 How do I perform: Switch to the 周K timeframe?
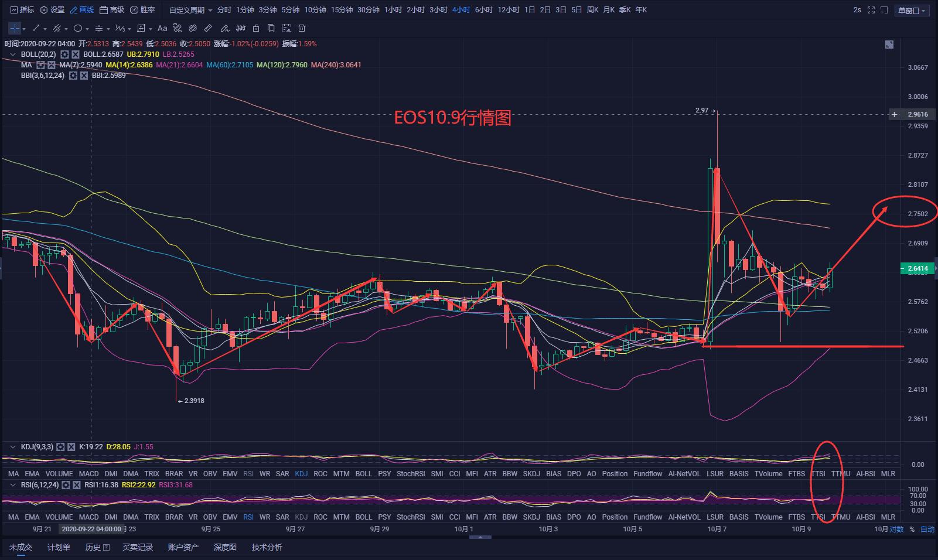tap(592, 10)
